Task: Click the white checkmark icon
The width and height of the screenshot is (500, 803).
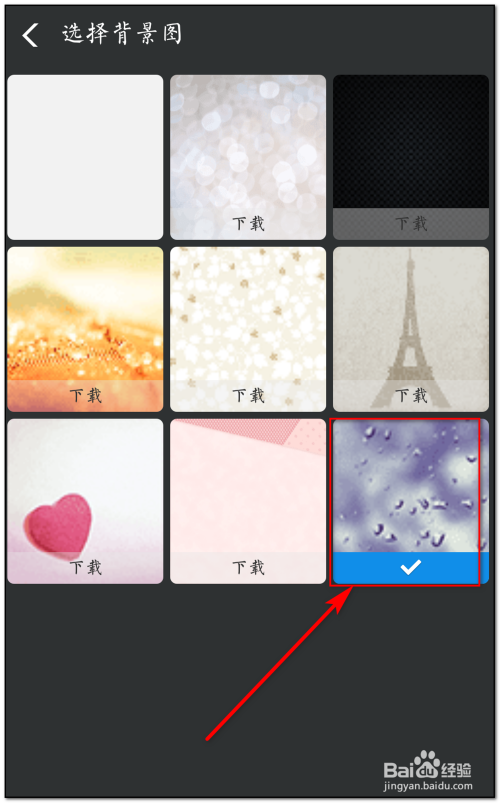Action: coord(411,567)
